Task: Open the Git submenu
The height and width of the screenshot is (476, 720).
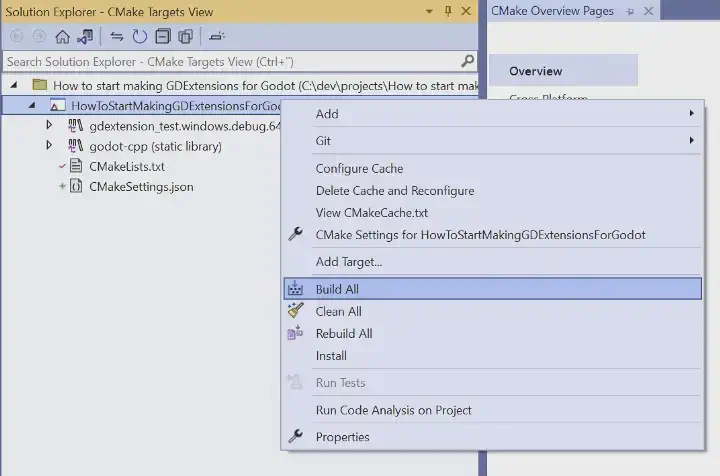Action: coord(493,140)
